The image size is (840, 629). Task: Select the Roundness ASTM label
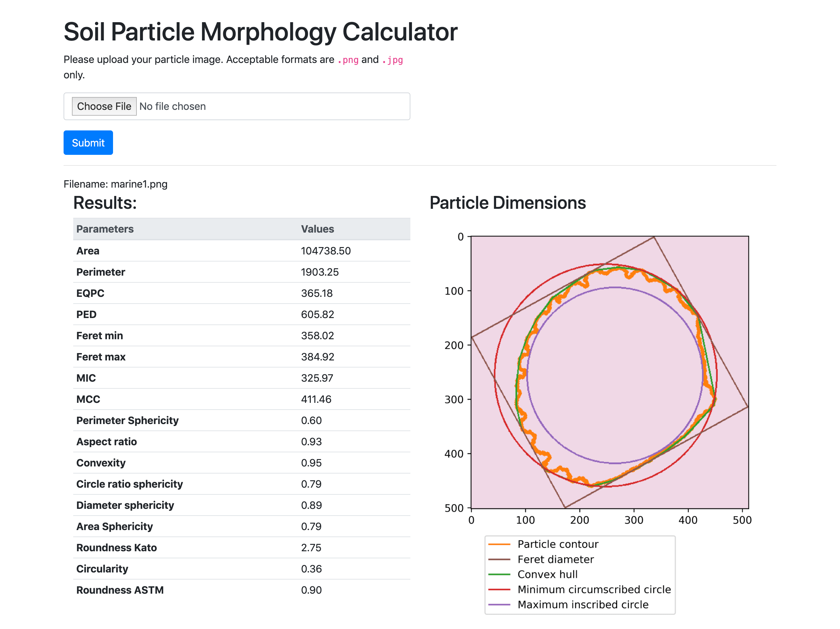coord(120,591)
